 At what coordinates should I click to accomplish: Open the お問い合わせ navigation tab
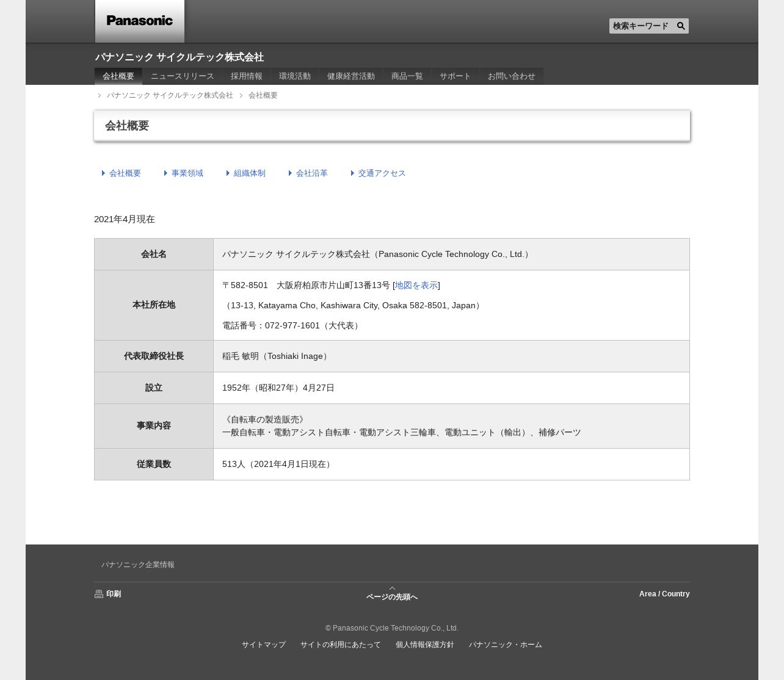coord(512,76)
